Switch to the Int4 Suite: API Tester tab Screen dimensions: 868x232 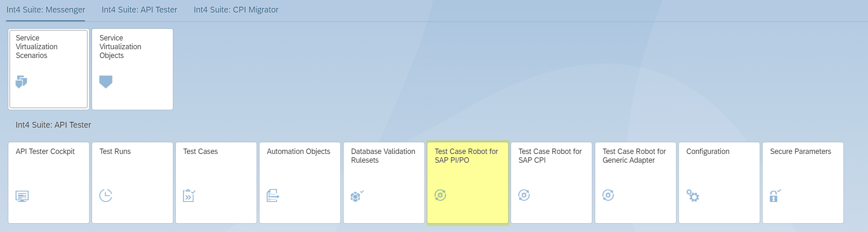point(139,10)
